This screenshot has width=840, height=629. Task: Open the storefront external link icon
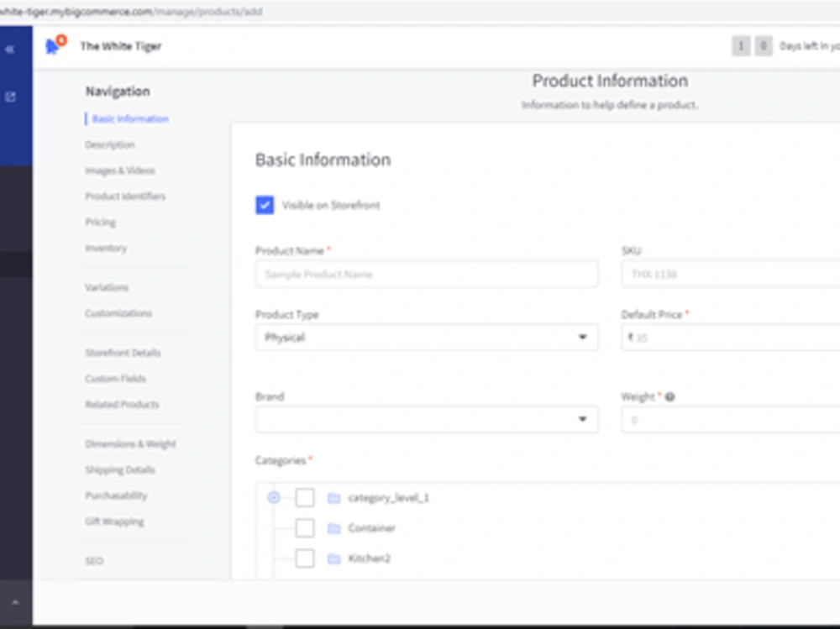pos(10,97)
